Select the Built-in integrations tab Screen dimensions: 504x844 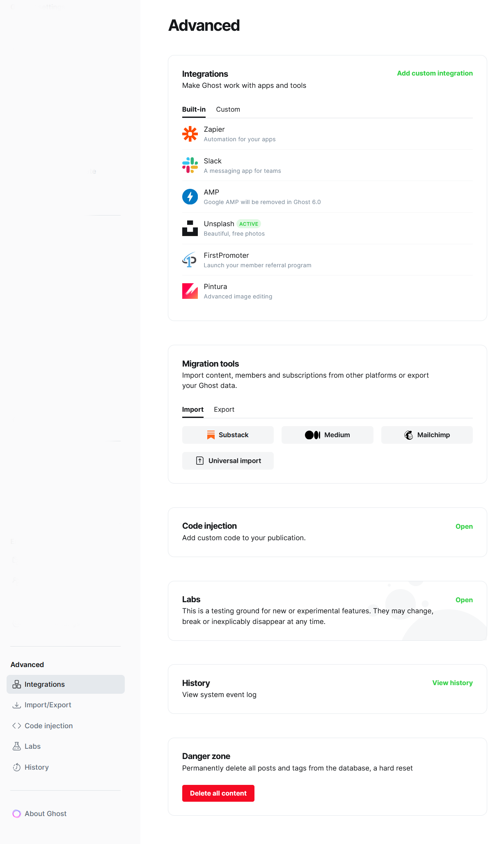(x=194, y=110)
